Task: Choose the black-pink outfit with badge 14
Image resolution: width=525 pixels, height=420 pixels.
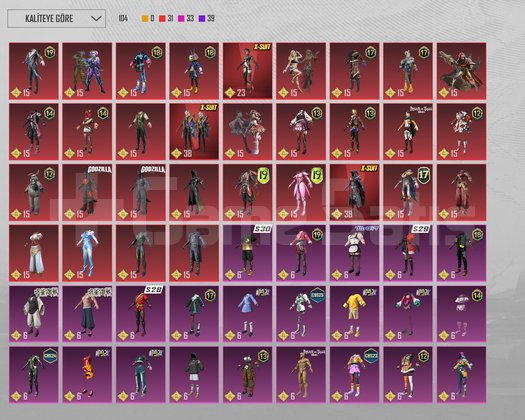Action: coord(33,132)
